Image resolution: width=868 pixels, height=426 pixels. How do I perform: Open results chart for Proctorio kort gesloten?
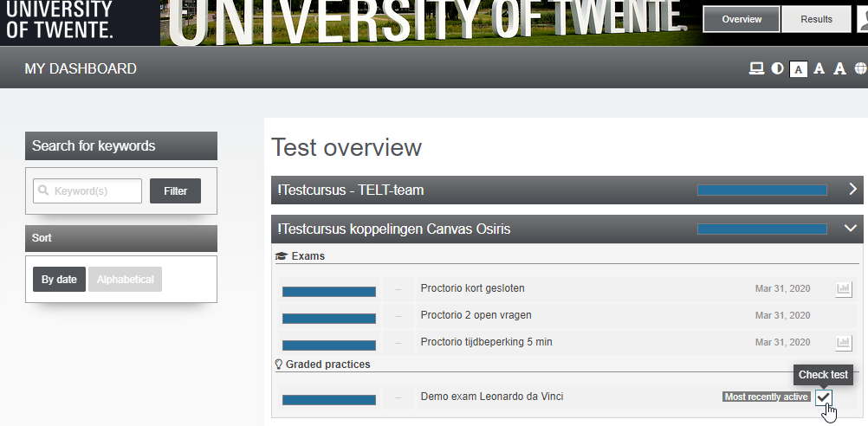click(844, 289)
